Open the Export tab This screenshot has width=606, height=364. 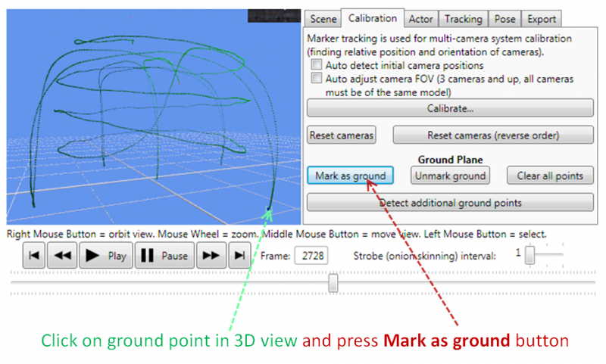542,19
